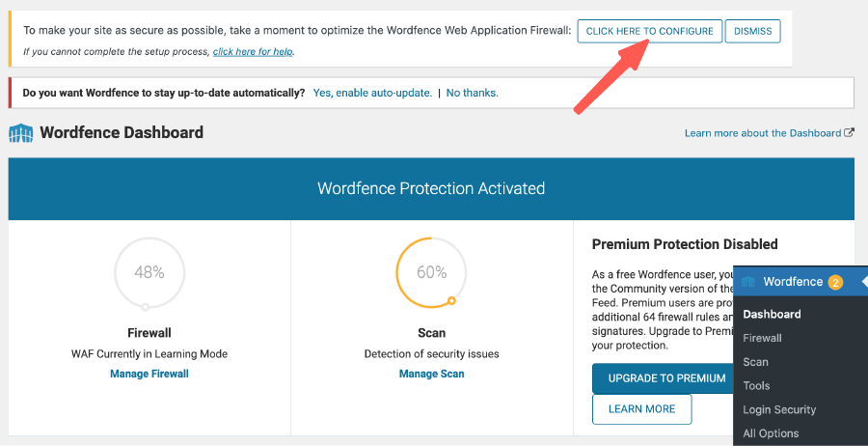Open Tools from the Wordfence submenu
Screen dimensions: 868x446
click(756, 386)
